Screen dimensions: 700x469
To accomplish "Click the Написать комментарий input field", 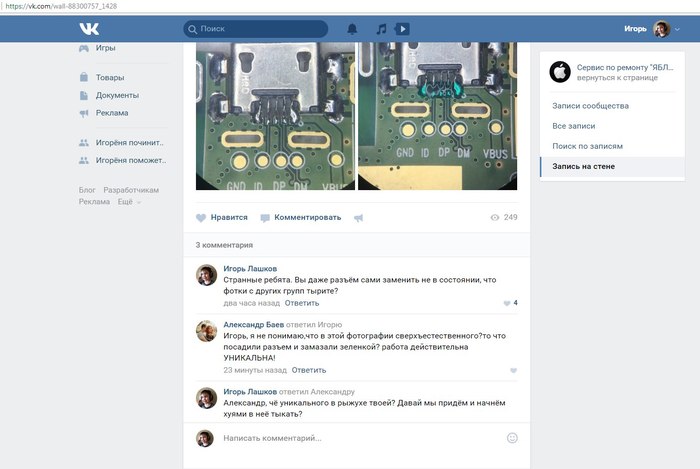I will click(x=360, y=438).
